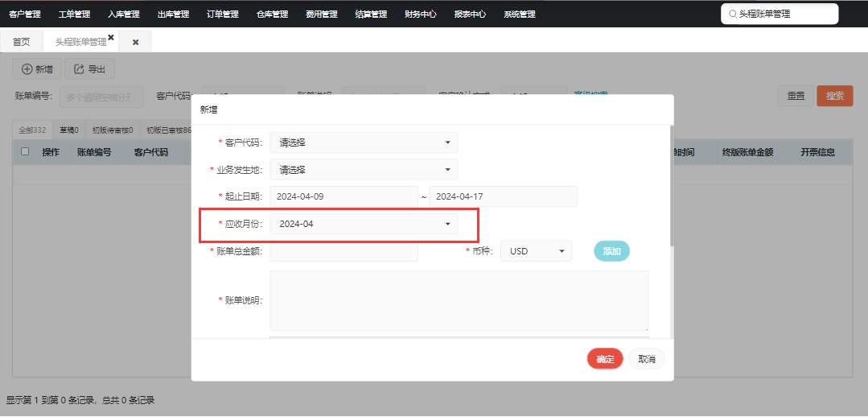Viewport: 868px width, 417px height.
Task: Click the 账单总金额 input field
Action: tap(343, 251)
